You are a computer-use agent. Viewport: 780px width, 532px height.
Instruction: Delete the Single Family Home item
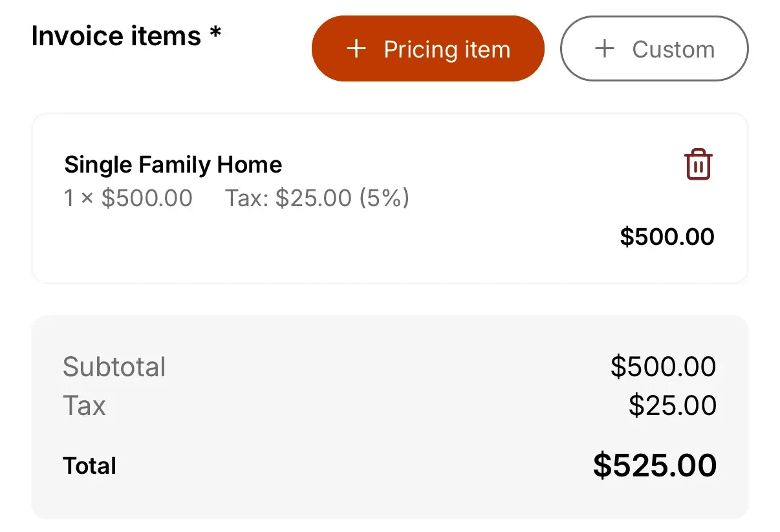coord(698,164)
